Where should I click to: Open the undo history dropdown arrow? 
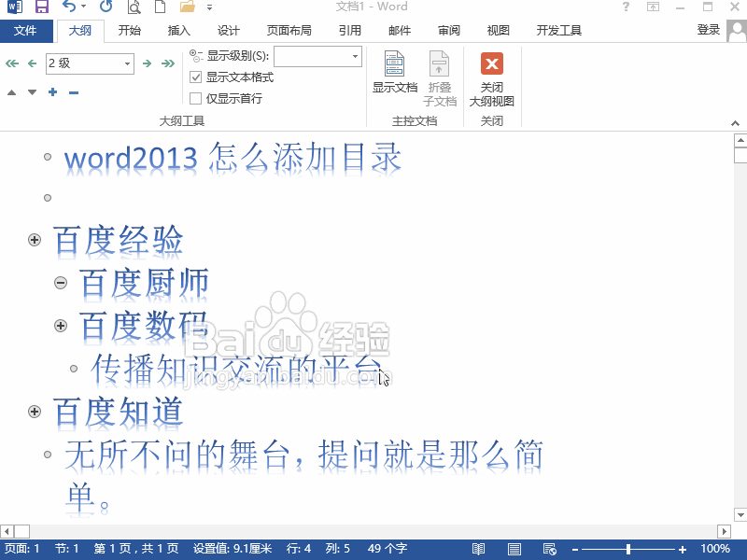pyautogui.click(x=84, y=7)
